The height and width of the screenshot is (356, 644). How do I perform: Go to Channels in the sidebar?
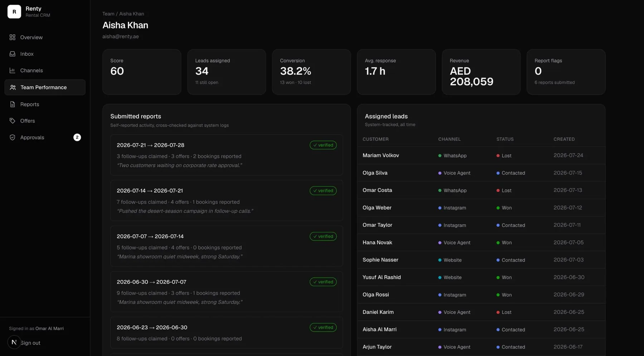pos(45,70)
